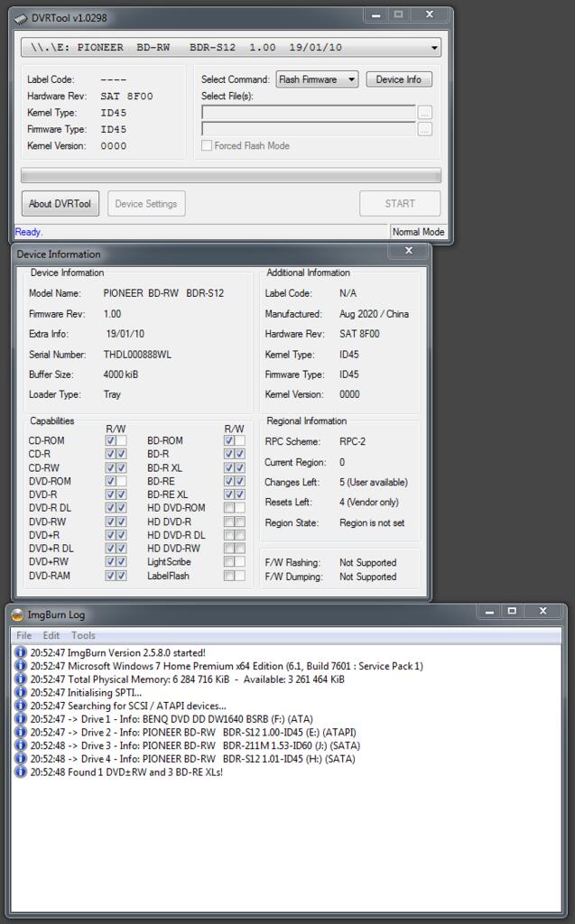Image resolution: width=575 pixels, height=924 pixels.
Task: Click the second Select File input field
Action: (309, 128)
